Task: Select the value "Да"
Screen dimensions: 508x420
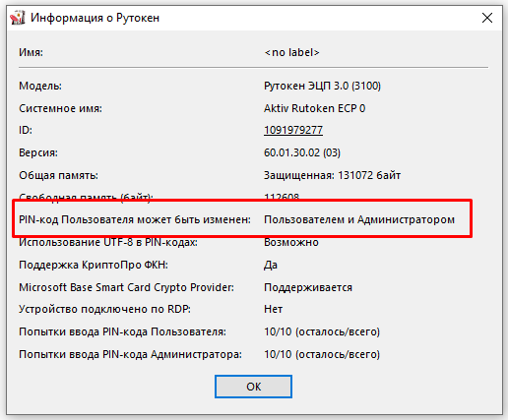Action: click(271, 265)
